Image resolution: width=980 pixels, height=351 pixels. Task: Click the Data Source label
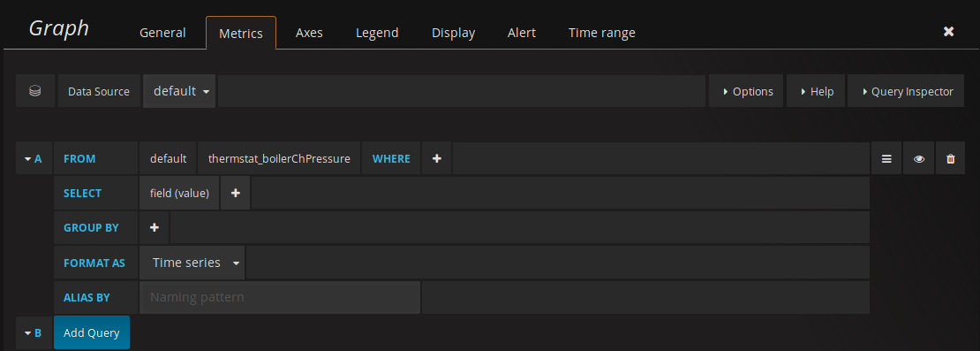pos(99,91)
